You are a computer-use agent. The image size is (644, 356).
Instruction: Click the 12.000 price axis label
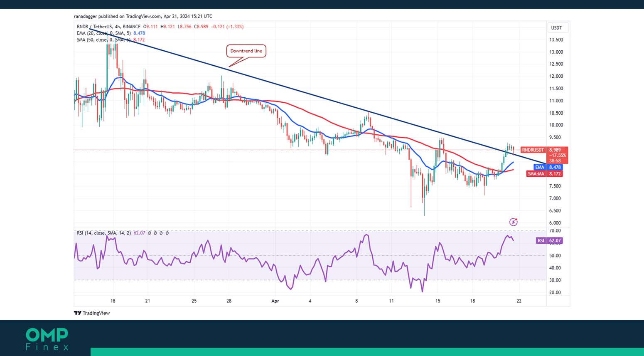point(556,76)
